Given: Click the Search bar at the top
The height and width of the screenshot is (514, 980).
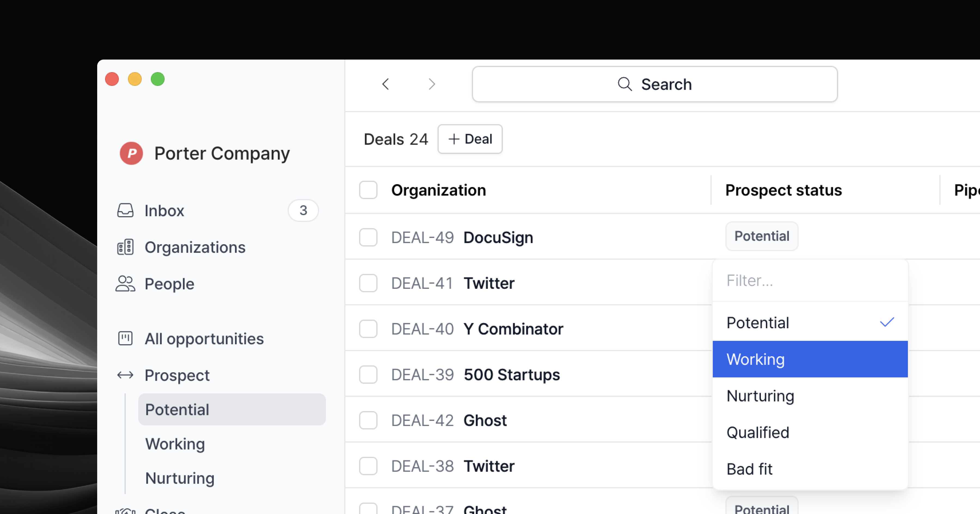Looking at the screenshot, I should click(654, 84).
